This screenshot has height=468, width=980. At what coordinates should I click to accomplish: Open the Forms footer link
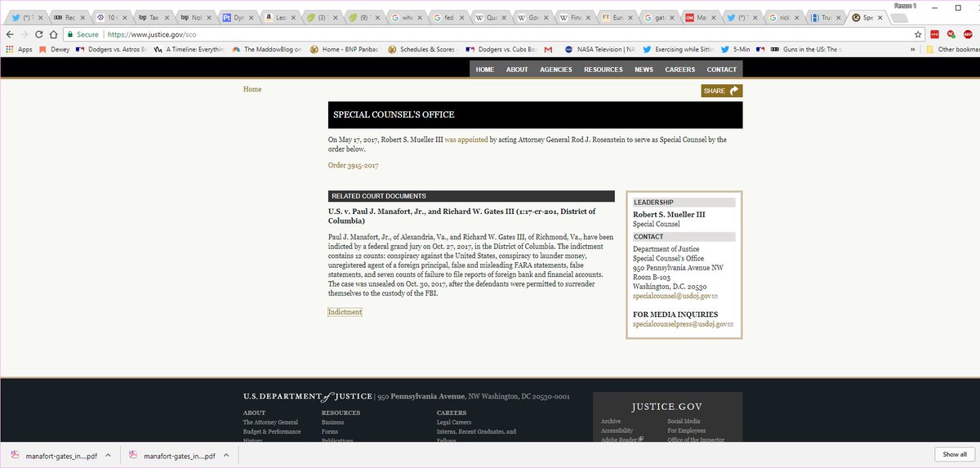coord(330,431)
